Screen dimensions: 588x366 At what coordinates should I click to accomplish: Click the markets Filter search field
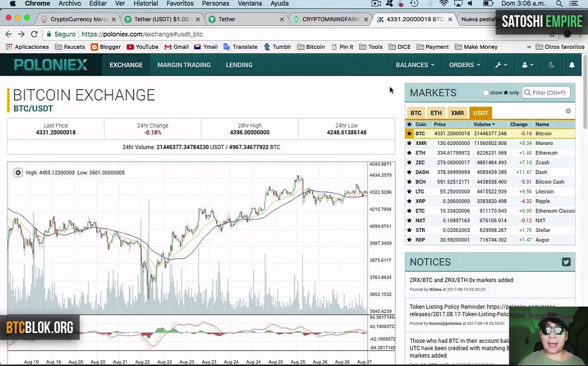[x=546, y=93]
